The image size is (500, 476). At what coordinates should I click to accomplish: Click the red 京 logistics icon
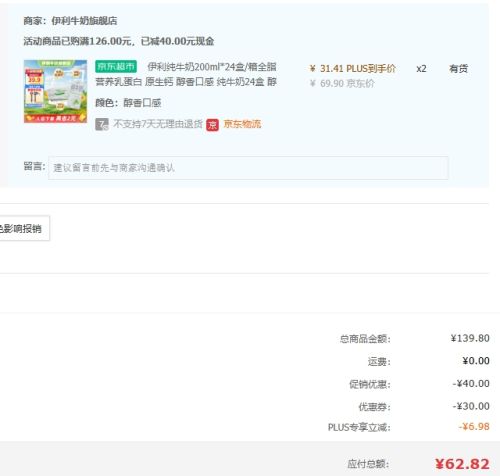point(212,125)
